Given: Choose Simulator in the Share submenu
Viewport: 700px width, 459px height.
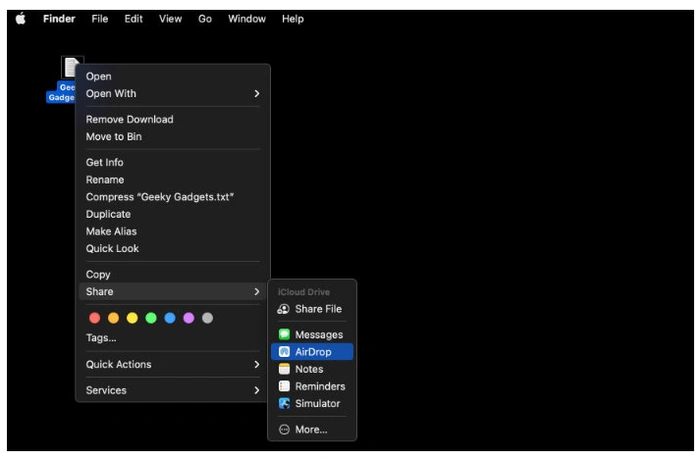Looking at the screenshot, I should [x=312, y=403].
